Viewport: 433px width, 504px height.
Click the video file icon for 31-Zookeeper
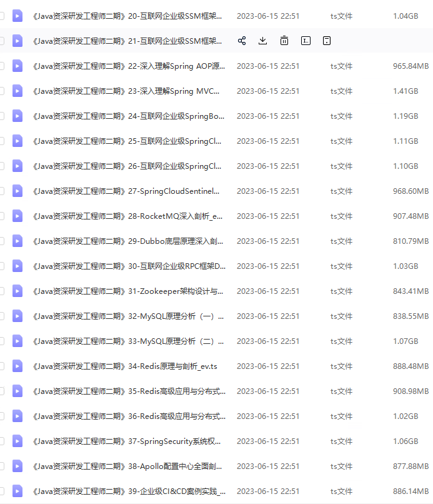tap(17, 291)
